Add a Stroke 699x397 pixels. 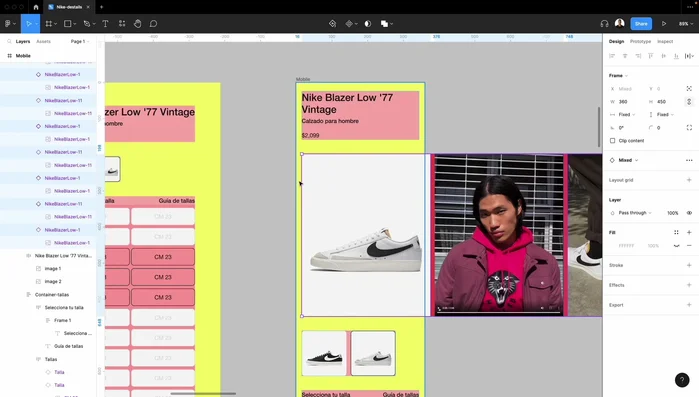click(689, 265)
